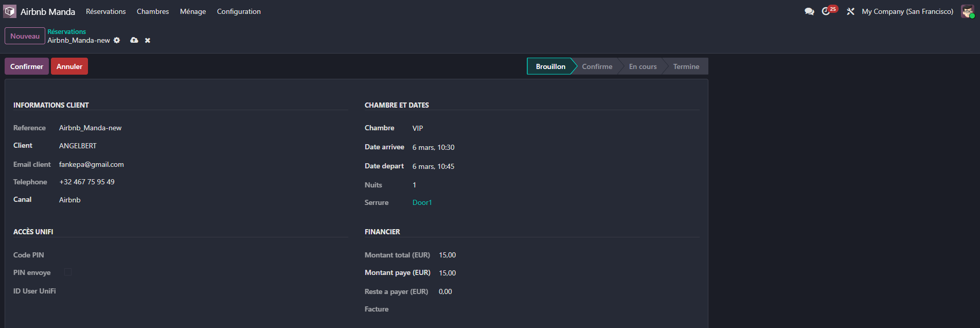Screen dimensions: 980x328
Task: Open the Configuration menu
Action: [x=239, y=11]
